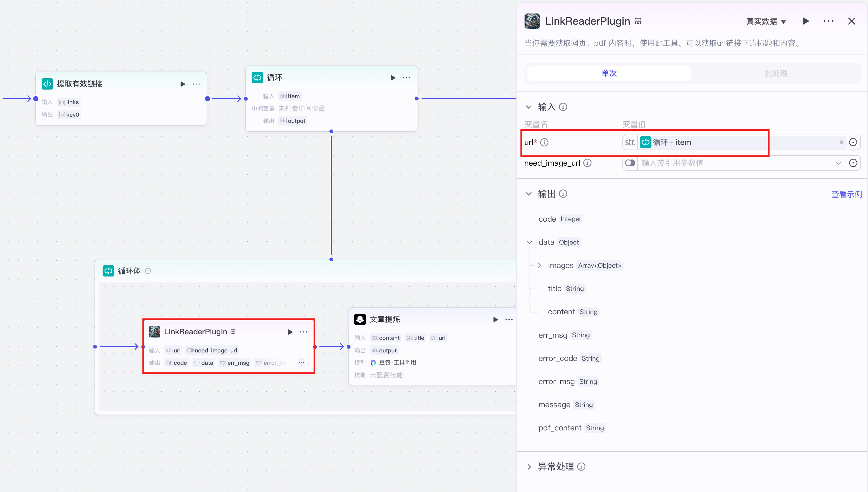Click the info icon beside 循环体 title
Image resolution: width=868 pixels, height=492 pixels.
click(148, 271)
